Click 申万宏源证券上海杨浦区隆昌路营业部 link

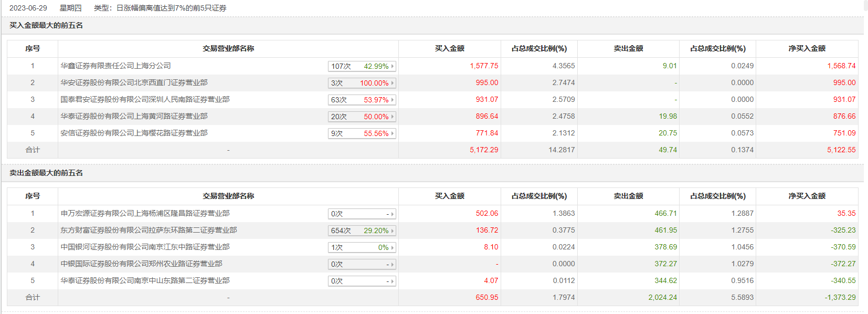[145, 213]
